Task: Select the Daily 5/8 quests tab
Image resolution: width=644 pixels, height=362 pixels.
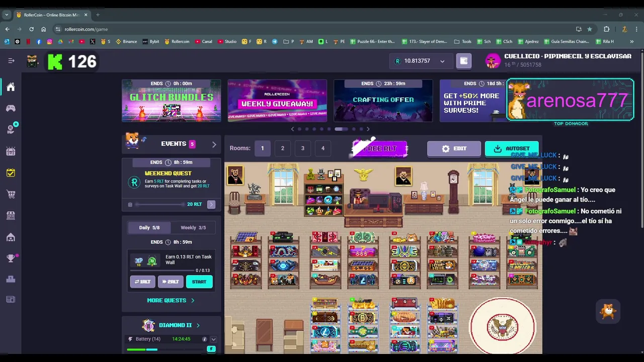Action: tap(149, 227)
